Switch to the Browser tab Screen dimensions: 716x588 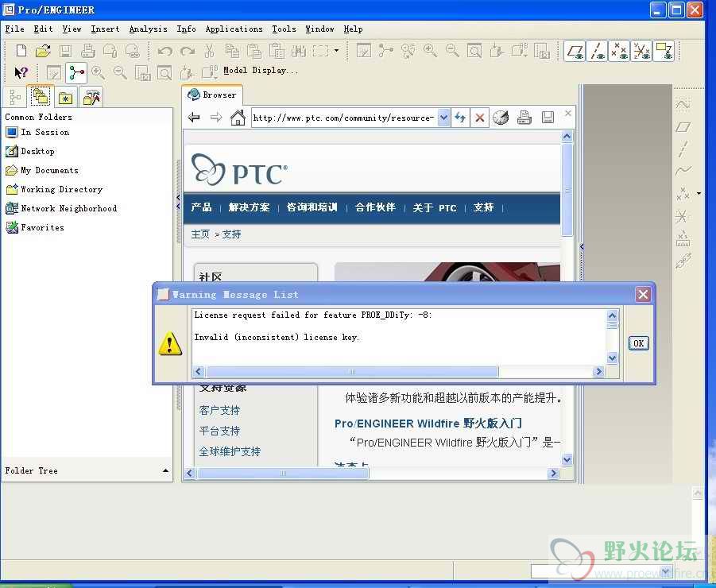[x=212, y=95]
